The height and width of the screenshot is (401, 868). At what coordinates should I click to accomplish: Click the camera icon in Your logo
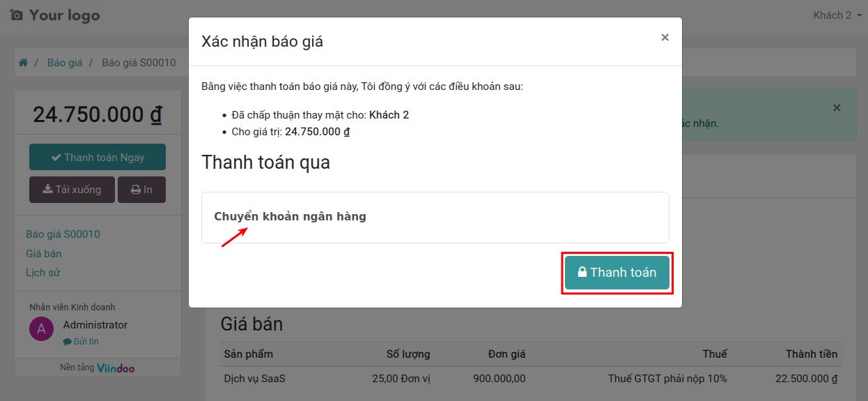(x=16, y=15)
